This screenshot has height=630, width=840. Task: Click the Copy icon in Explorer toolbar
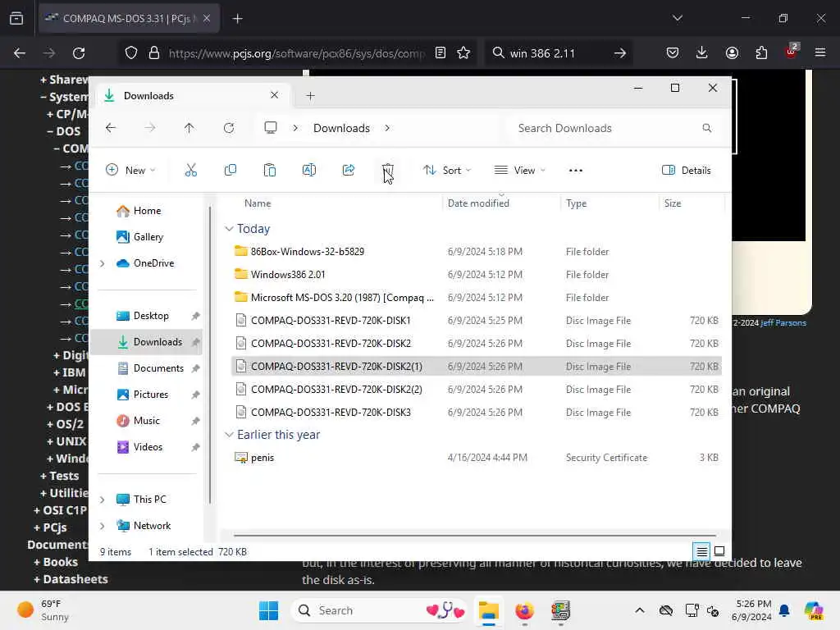(x=231, y=171)
